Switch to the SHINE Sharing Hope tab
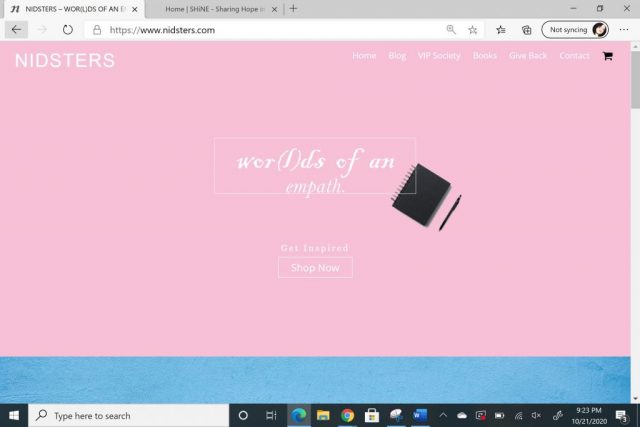 pos(213,8)
